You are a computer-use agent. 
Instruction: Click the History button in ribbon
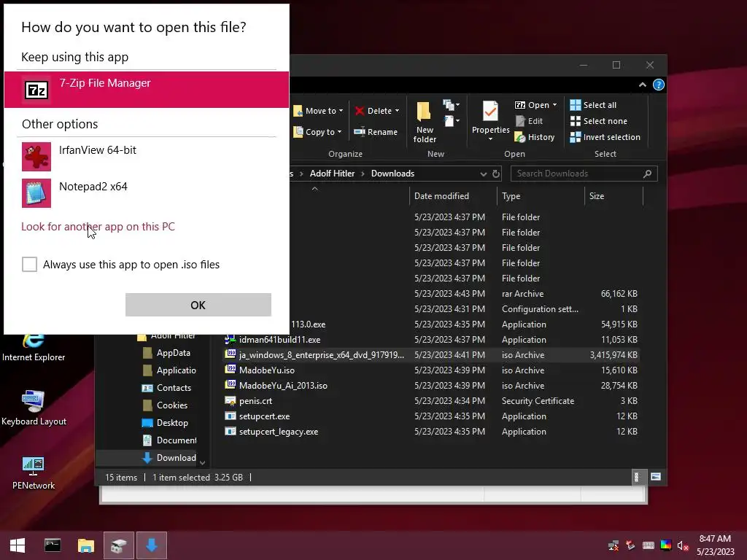535,137
